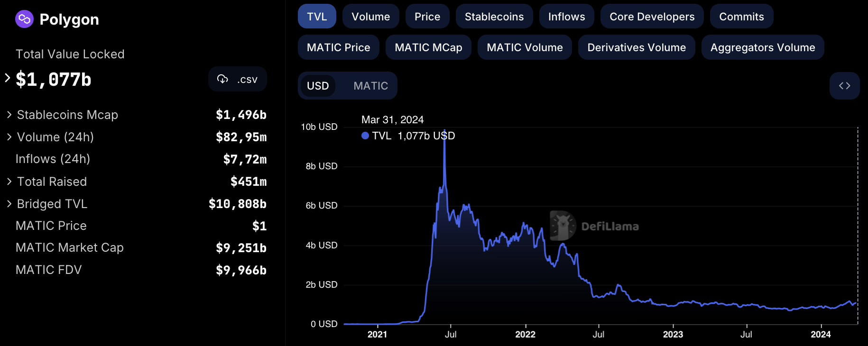Click the Inflows (24h) label

[x=53, y=159]
